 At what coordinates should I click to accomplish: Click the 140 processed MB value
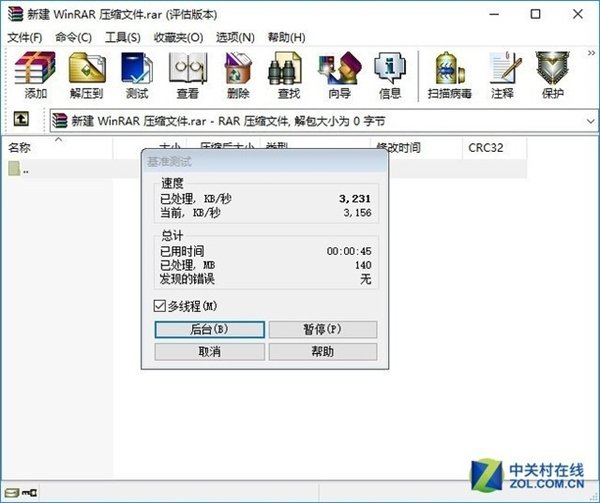tap(363, 265)
